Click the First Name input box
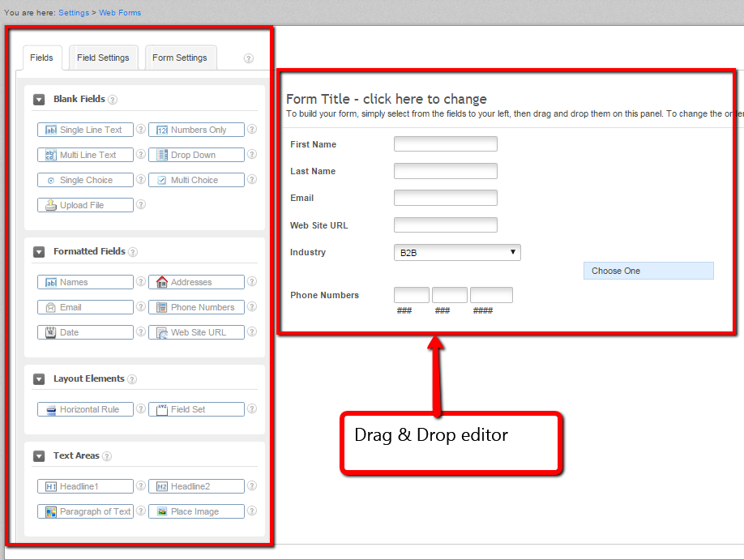 [445, 144]
